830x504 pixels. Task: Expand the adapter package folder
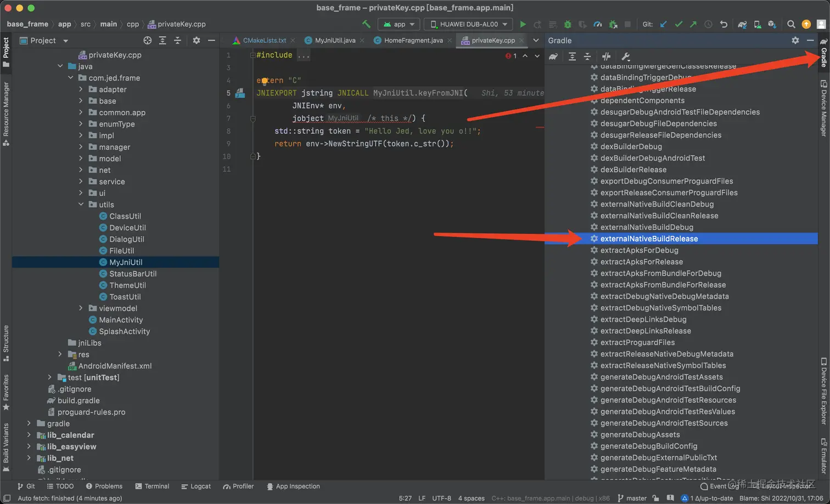tap(81, 89)
